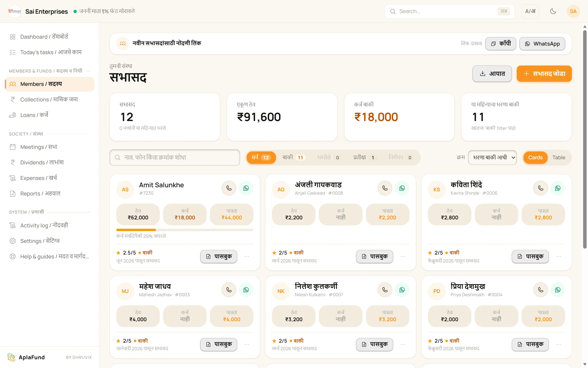588x368 pixels.
Task: Open पासबुक for Amit Salunkhe
Action: (x=219, y=256)
